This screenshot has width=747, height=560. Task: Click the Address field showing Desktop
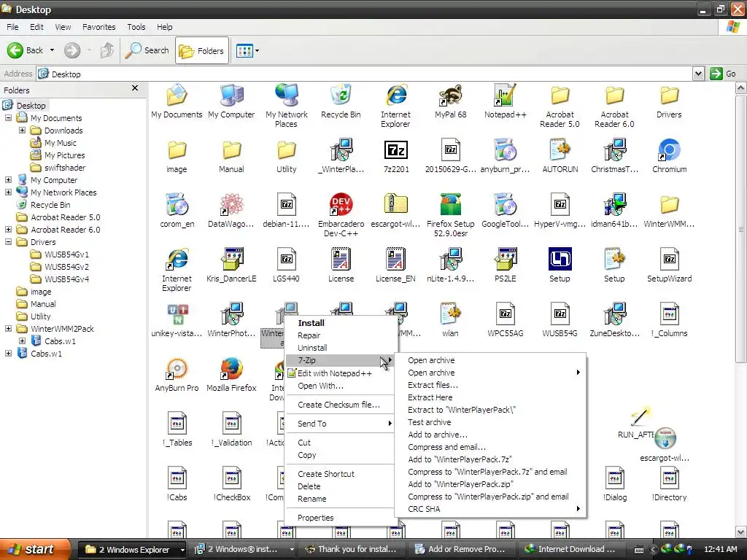click(365, 74)
